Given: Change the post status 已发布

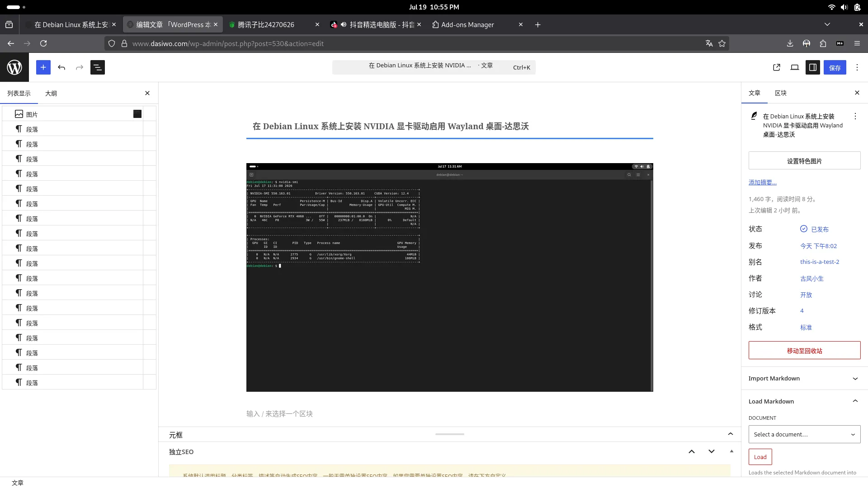Looking at the screenshot, I should [815, 229].
